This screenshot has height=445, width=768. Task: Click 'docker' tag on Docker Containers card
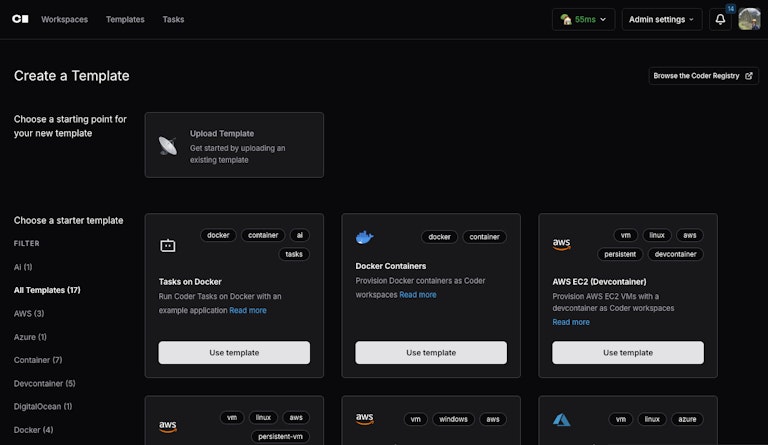click(439, 237)
